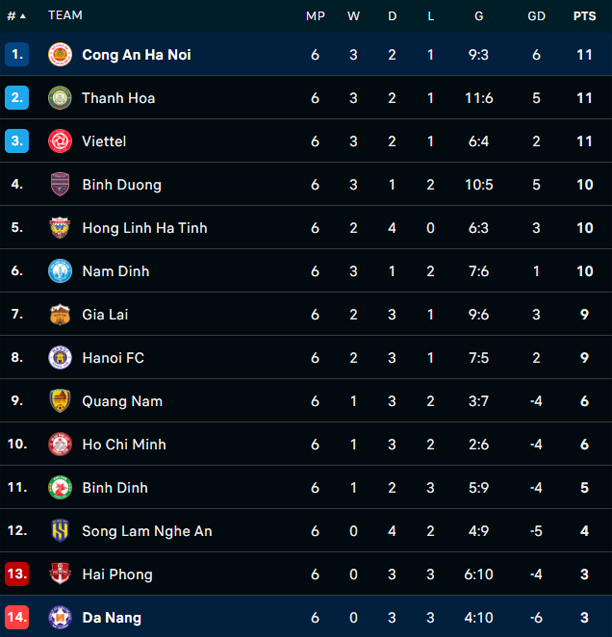Viewport: 612px width, 637px height.
Task: Click the Hanoi FC club logo
Action: [60, 358]
